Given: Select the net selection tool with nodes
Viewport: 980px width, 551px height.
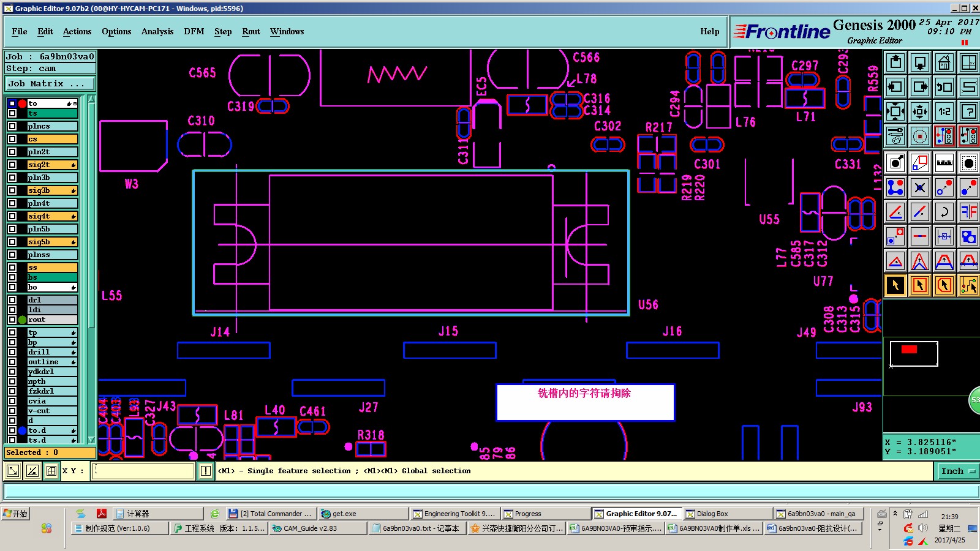Looking at the screenshot, I should (969, 285).
